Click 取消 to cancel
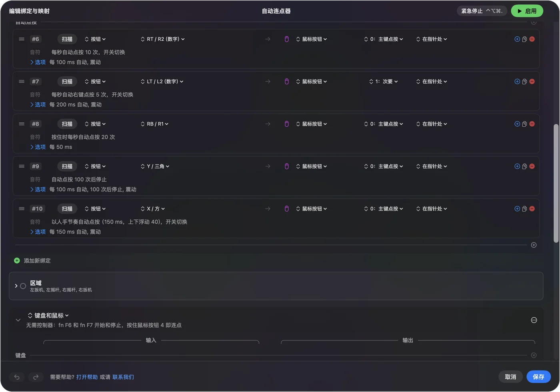Viewport: 560px width, 392px height. [510, 377]
